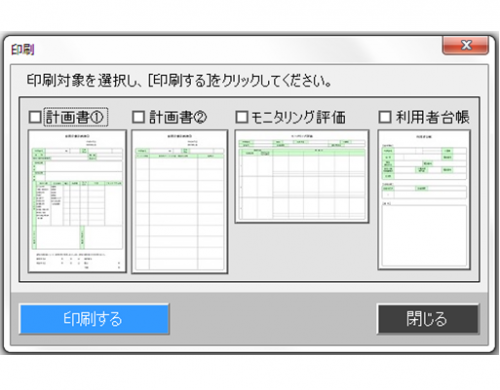Select the 計画書② page preview thumbnail
Viewport: 500px width, 390px height.
pyautogui.click(x=180, y=201)
